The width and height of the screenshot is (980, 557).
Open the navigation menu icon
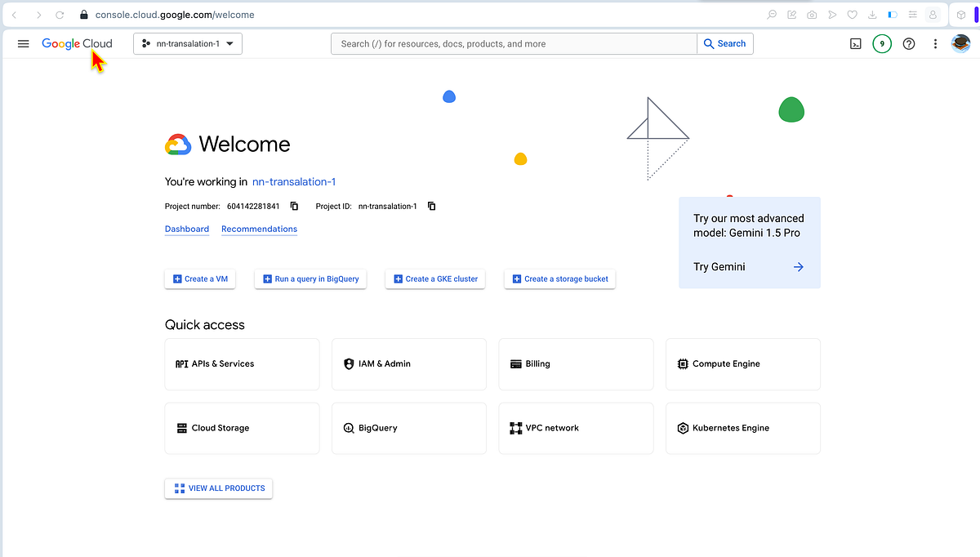point(23,43)
